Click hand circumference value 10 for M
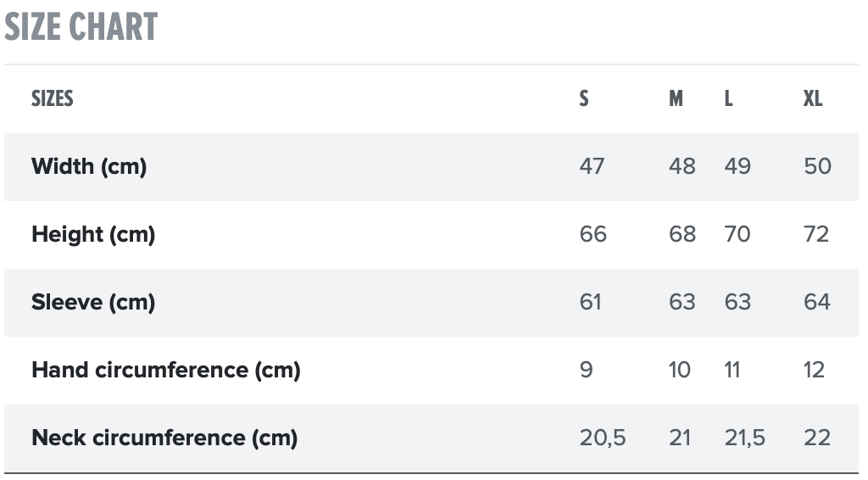This screenshot has width=868, height=480. tap(680, 370)
